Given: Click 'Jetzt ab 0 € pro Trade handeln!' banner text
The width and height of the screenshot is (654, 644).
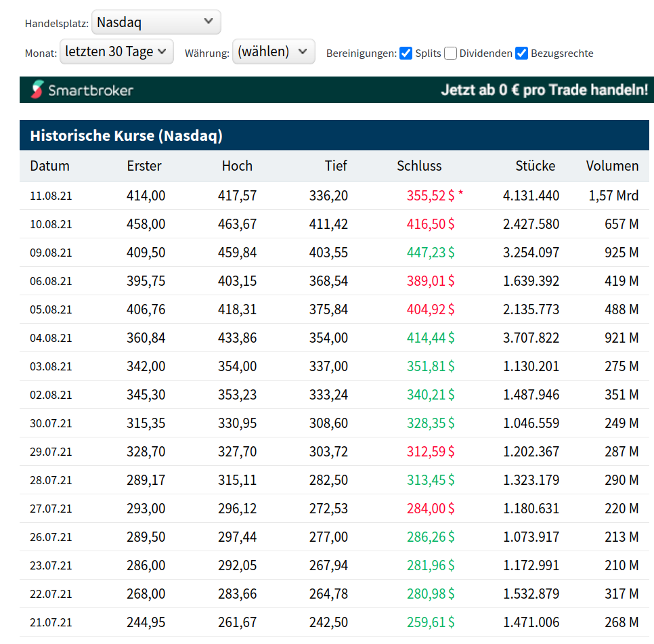Looking at the screenshot, I should click(x=544, y=89).
